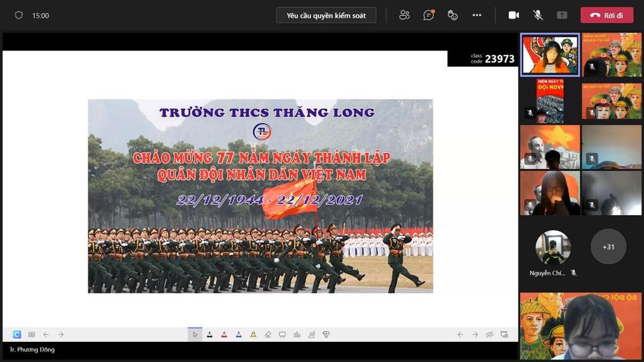Image resolution: width=644 pixels, height=362 pixels.
Task: Open the whiteboard tool
Action: point(282,334)
